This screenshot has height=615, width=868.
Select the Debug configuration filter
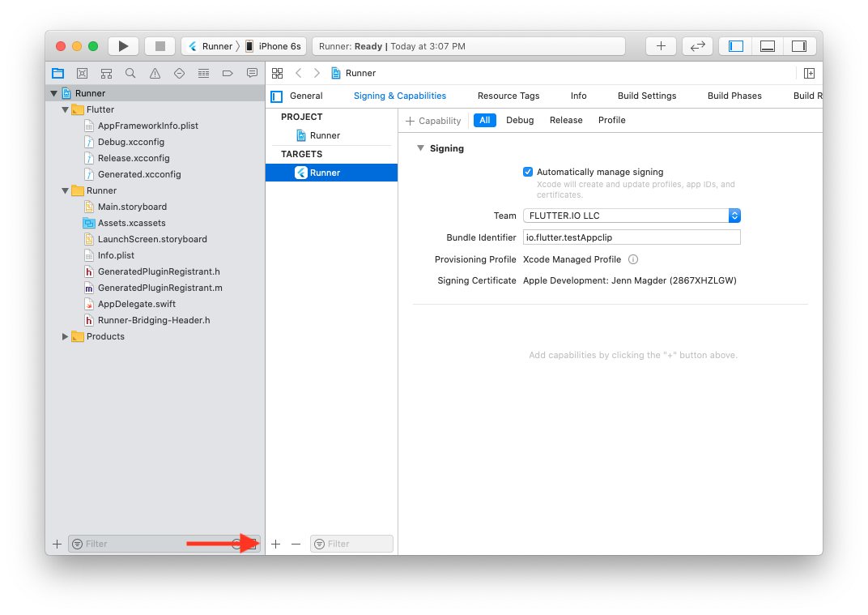pyautogui.click(x=520, y=120)
